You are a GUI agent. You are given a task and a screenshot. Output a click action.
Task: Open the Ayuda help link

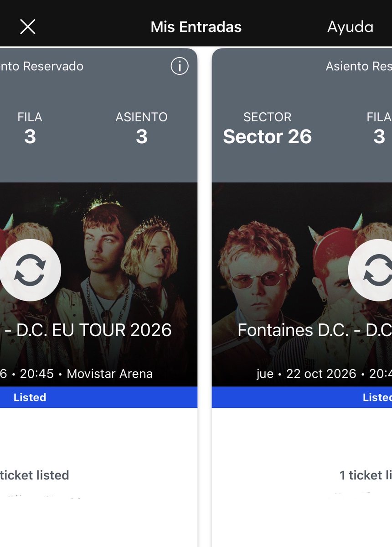(350, 27)
